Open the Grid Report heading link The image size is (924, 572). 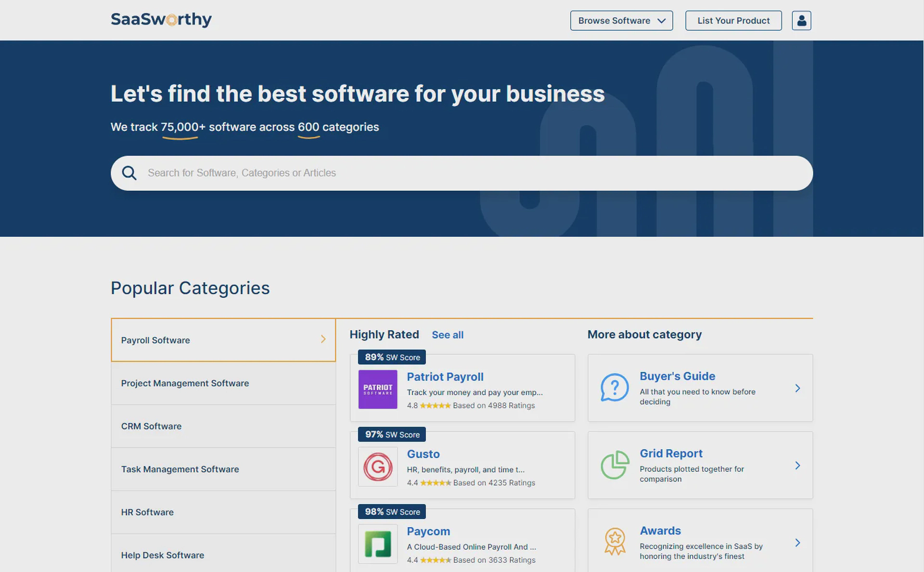pos(671,454)
